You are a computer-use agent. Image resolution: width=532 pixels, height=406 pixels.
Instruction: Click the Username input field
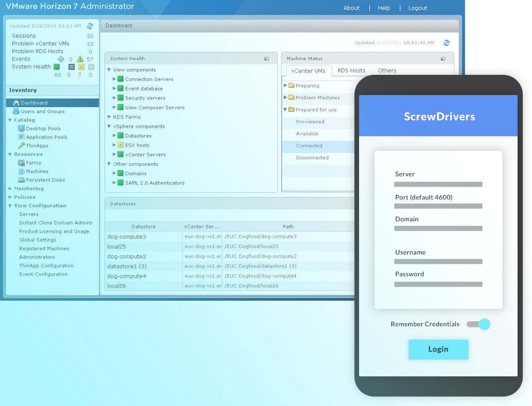(x=438, y=262)
